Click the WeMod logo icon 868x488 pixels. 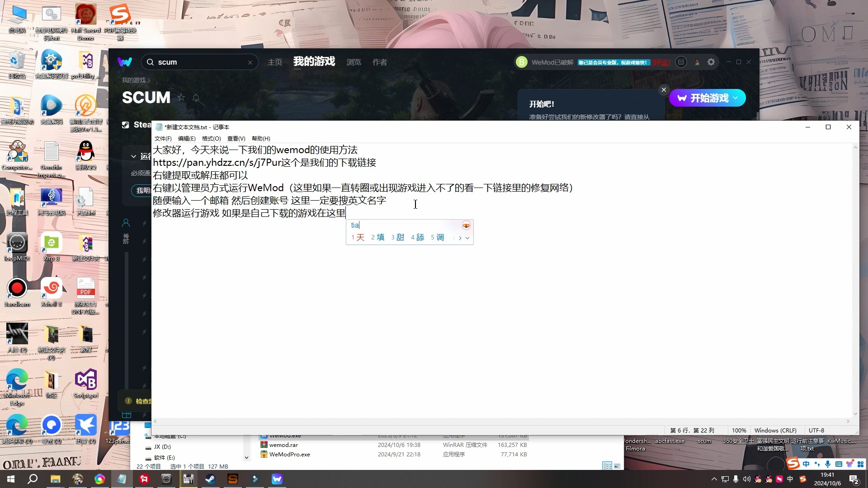[x=125, y=62]
